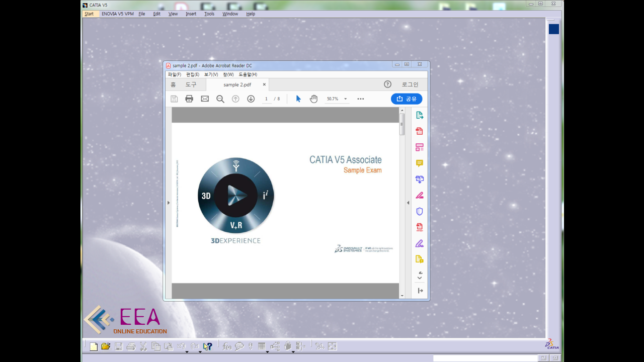Send file by email envelope icon

tap(205, 99)
